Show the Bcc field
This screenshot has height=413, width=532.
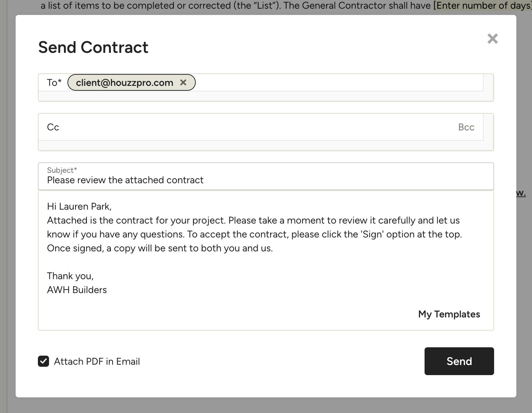pyautogui.click(x=466, y=127)
